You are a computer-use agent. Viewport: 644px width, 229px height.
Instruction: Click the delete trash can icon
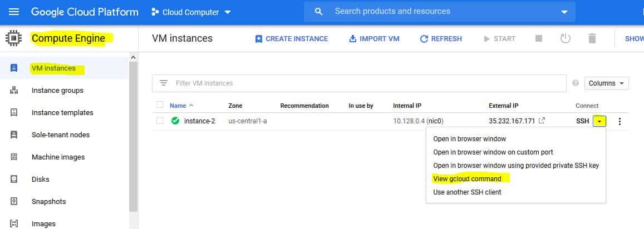[x=592, y=38]
